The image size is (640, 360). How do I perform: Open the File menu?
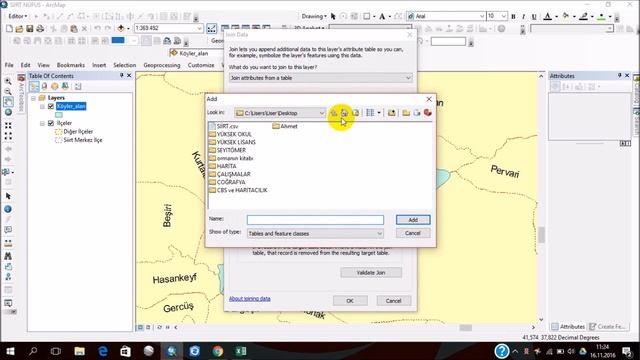[x=9, y=65]
